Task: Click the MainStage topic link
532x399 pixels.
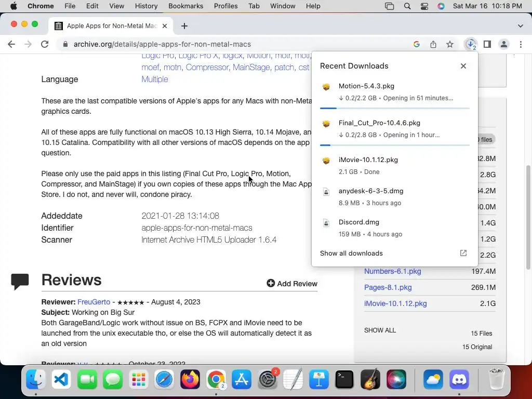Action: pos(251,67)
